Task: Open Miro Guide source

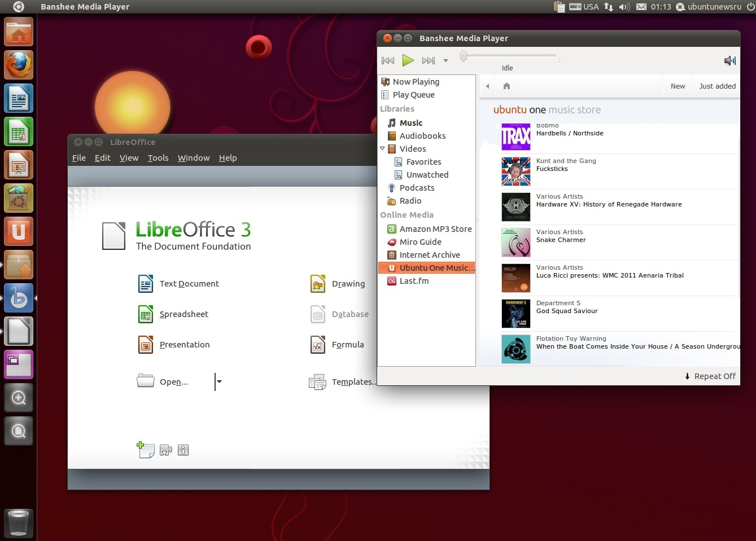Action: click(427, 242)
